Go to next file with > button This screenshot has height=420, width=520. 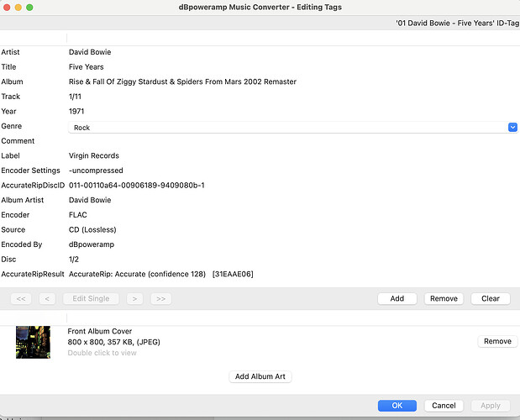pyautogui.click(x=134, y=299)
